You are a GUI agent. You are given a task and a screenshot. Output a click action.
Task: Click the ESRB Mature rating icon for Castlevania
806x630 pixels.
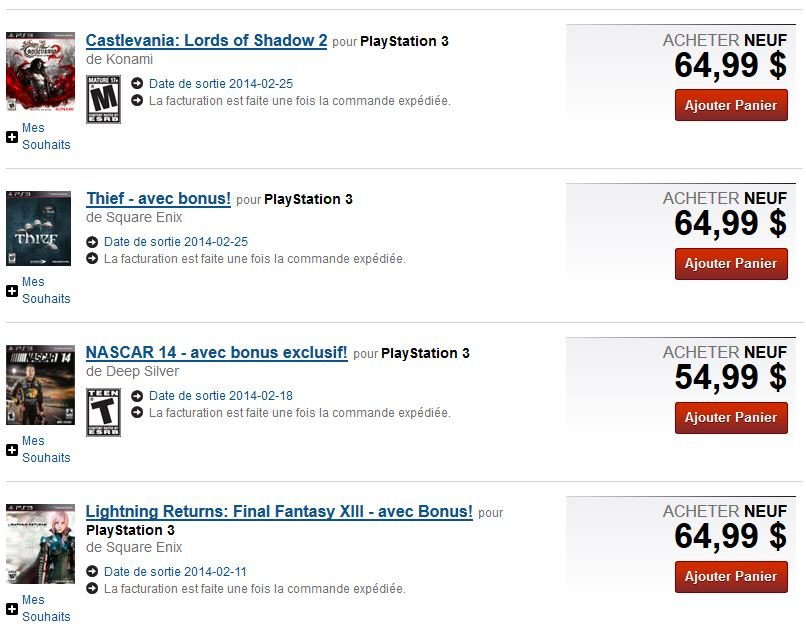click(x=103, y=99)
